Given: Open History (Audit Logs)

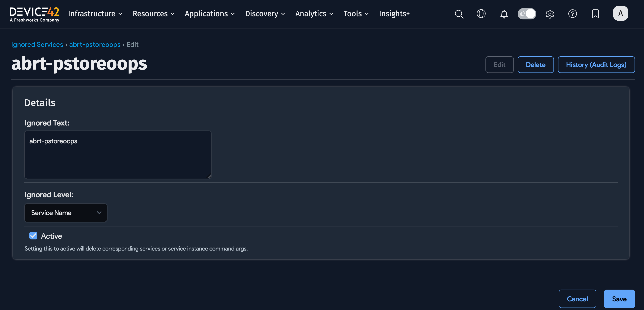Looking at the screenshot, I should tap(596, 65).
